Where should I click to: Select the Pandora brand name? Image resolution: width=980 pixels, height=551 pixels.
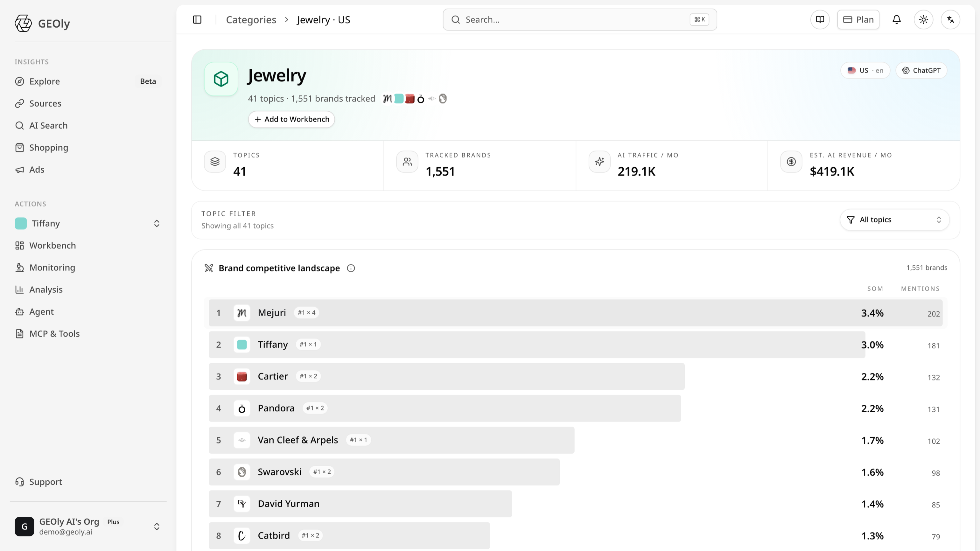click(276, 408)
